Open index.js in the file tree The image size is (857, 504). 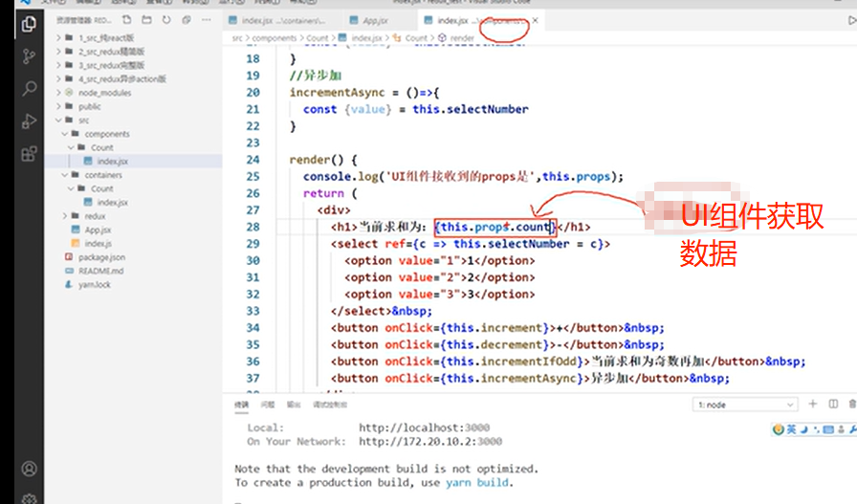click(99, 243)
